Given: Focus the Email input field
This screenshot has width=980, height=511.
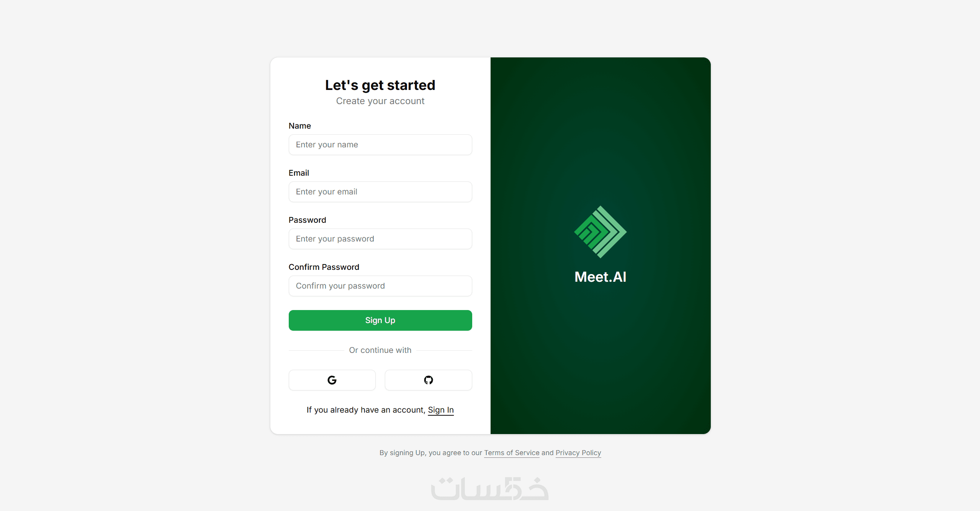Looking at the screenshot, I should click(380, 192).
